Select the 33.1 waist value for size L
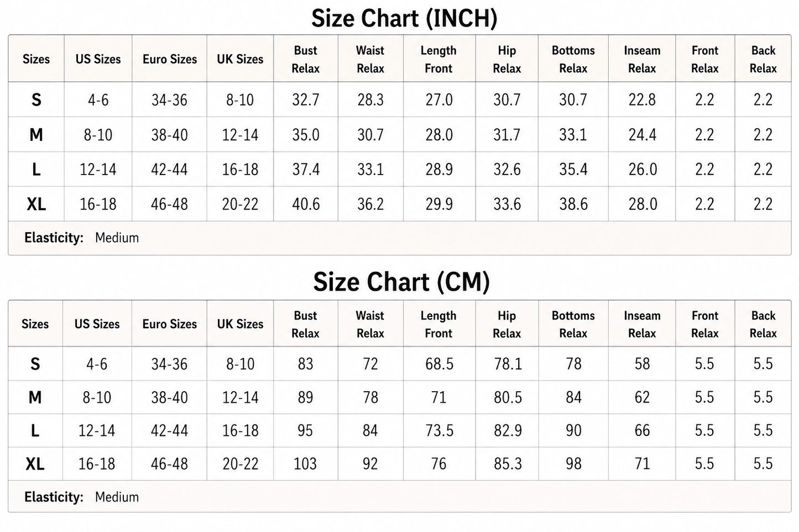The width and height of the screenshot is (799, 532). click(370, 170)
